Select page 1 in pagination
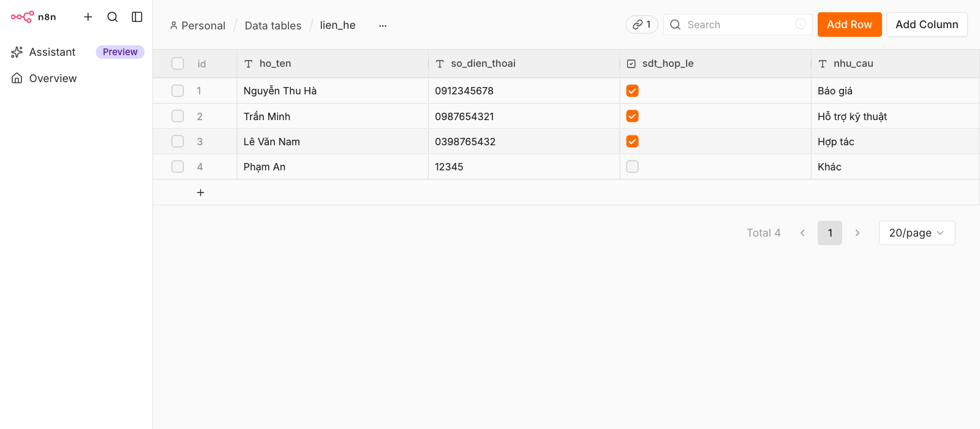Image resolution: width=980 pixels, height=429 pixels. [830, 233]
